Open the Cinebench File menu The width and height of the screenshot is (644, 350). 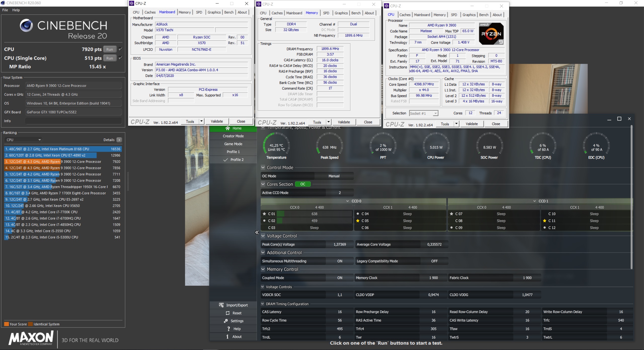coord(5,10)
